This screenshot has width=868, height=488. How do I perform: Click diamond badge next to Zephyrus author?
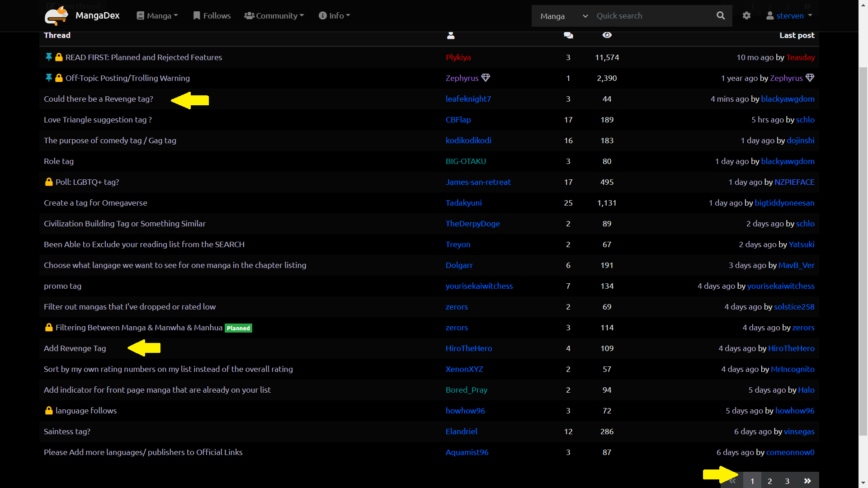pos(486,78)
